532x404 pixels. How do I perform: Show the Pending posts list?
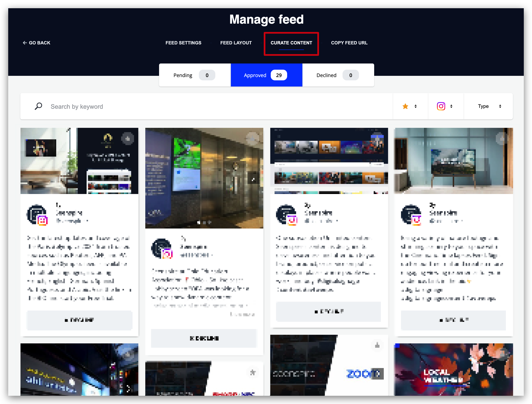click(x=195, y=75)
